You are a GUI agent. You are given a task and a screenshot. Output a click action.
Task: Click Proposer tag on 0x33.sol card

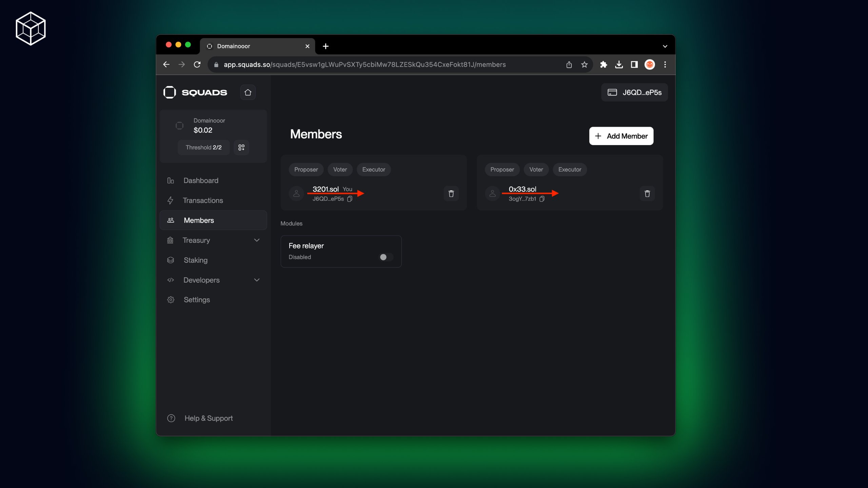tap(502, 169)
